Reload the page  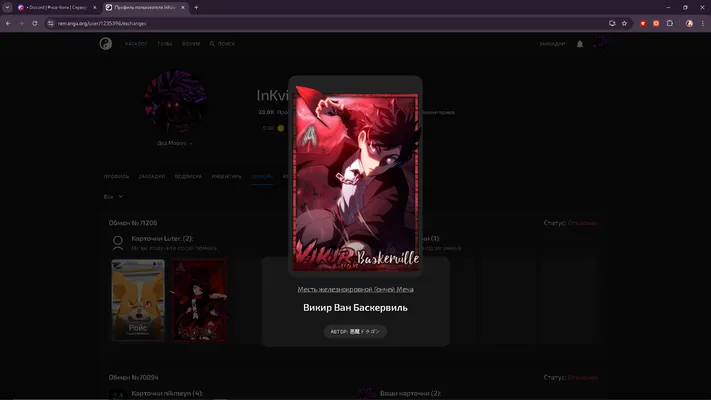(x=34, y=23)
